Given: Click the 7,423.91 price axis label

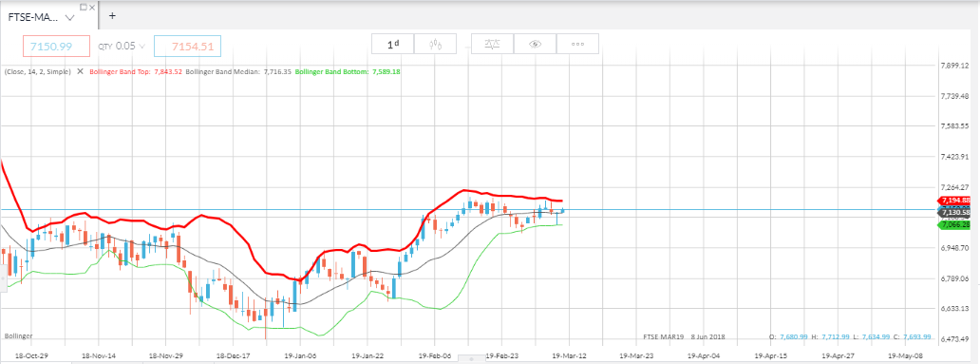Looking at the screenshot, I should (x=955, y=157).
